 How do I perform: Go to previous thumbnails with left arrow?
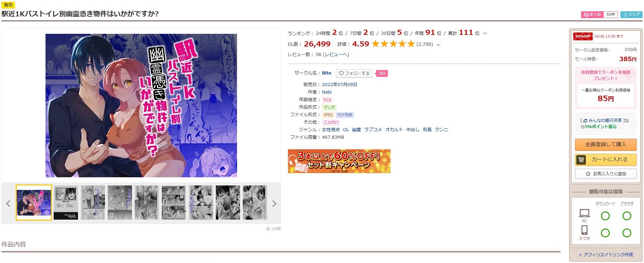pyautogui.click(x=8, y=204)
